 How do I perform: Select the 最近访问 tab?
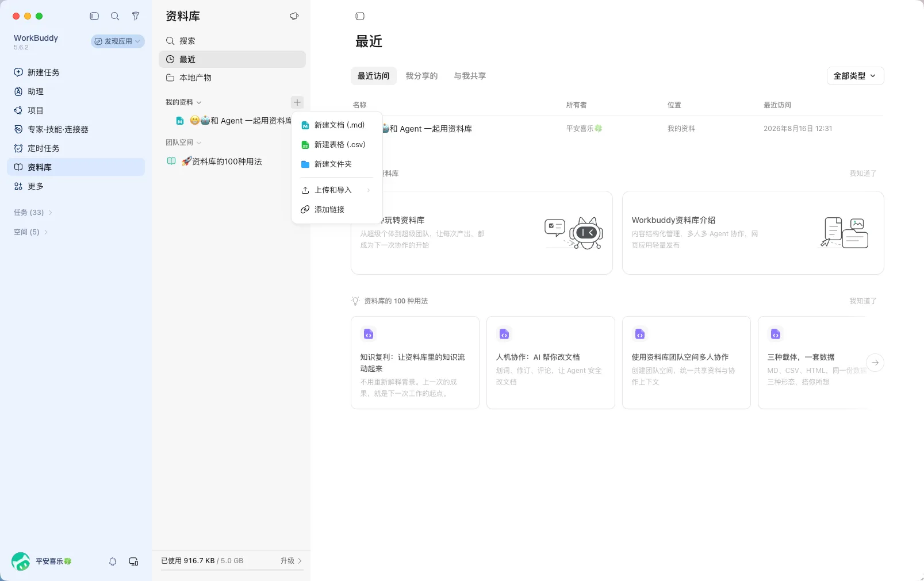point(374,76)
